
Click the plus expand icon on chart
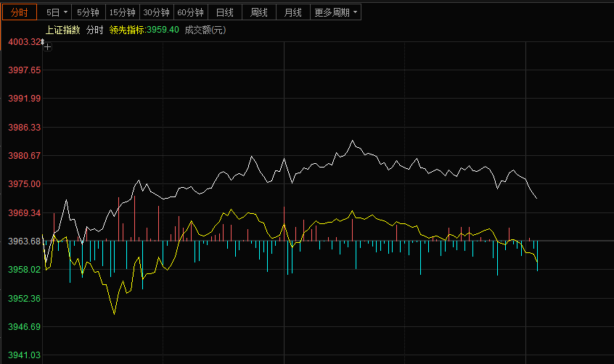point(47,47)
